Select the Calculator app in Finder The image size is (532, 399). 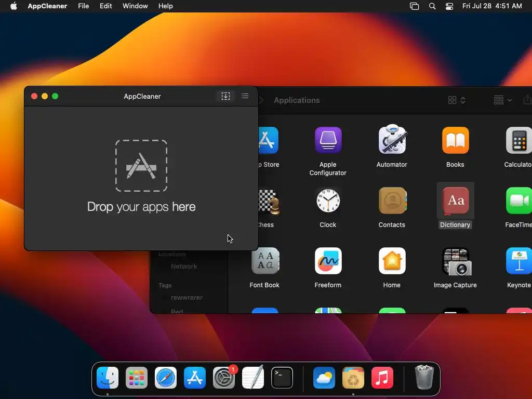tap(519, 140)
